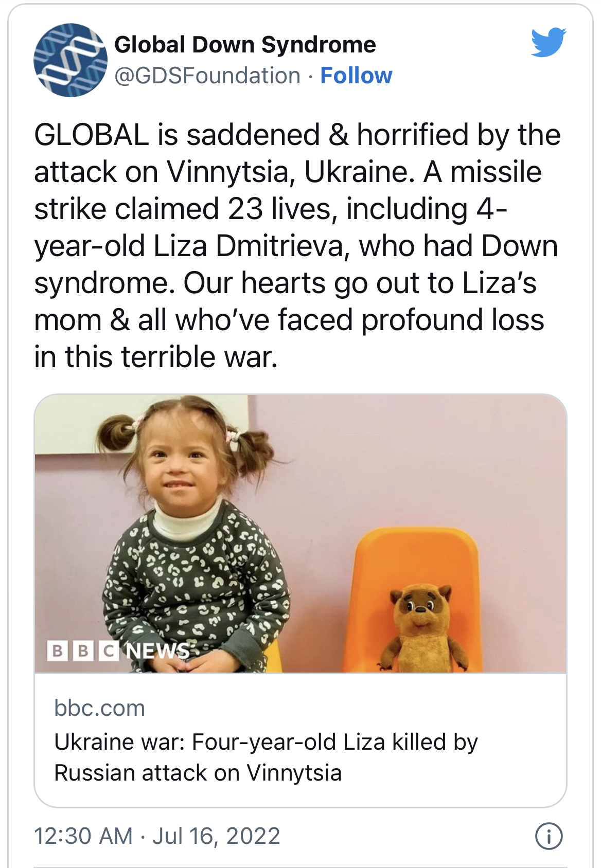Viewport: 601px width, 868px height.
Task: Click the link card description area
Action: coord(300,740)
